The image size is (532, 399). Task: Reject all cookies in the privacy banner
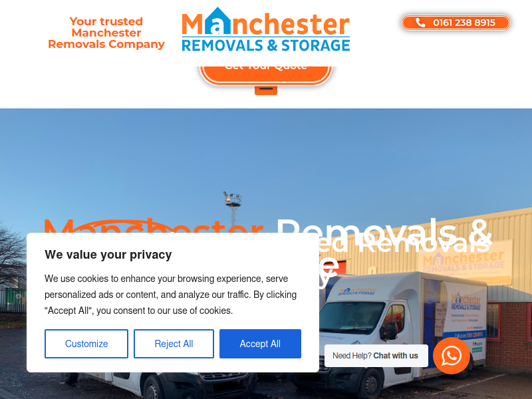[x=174, y=344]
